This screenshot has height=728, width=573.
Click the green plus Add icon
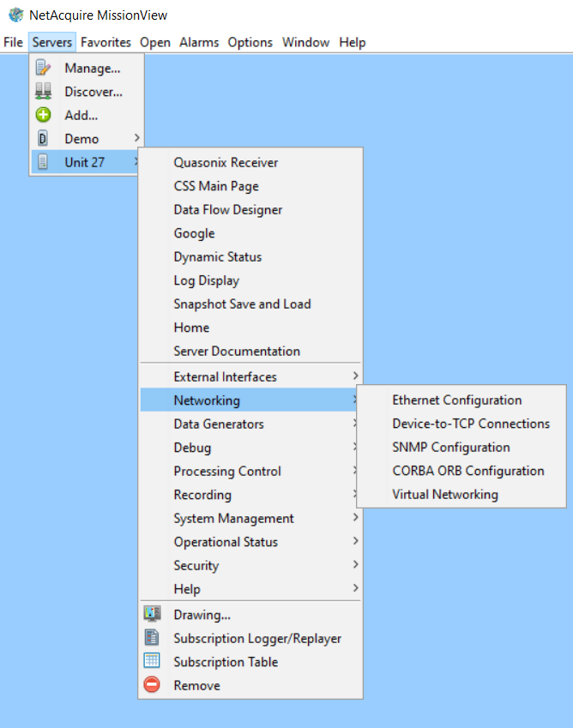tap(43, 115)
